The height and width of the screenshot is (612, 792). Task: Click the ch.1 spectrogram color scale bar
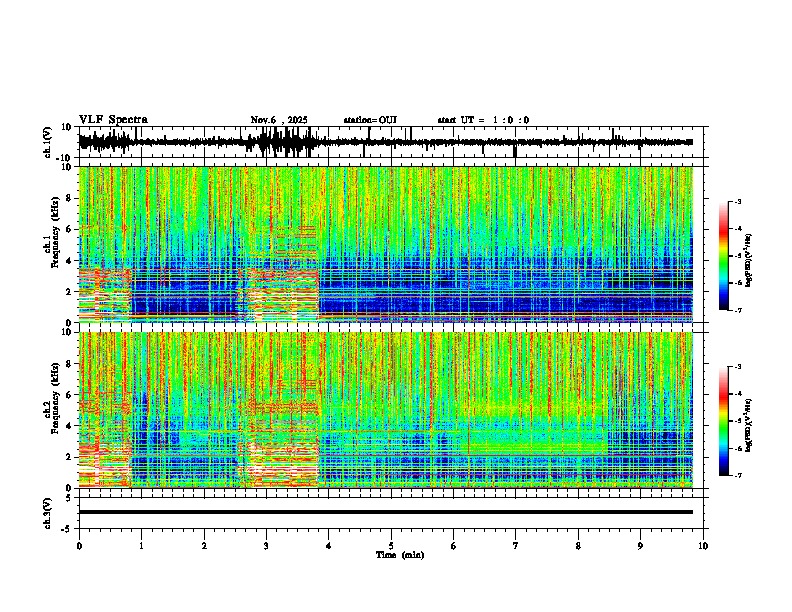click(724, 256)
